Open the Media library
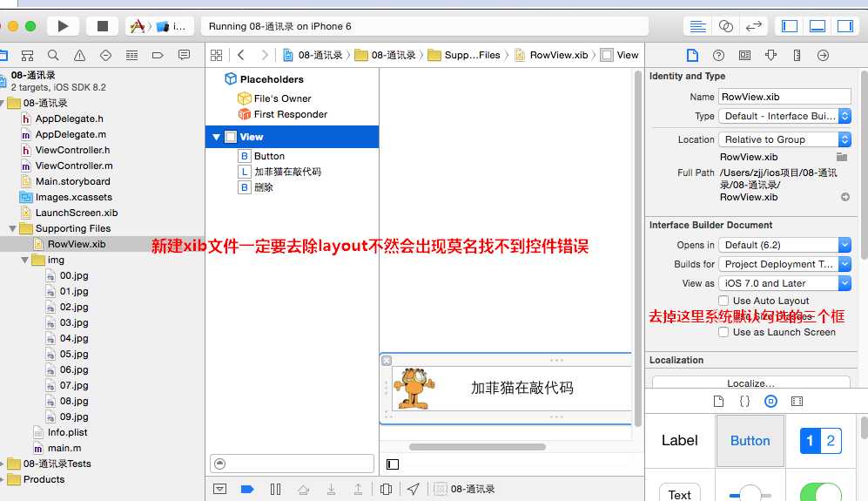 pos(797,402)
